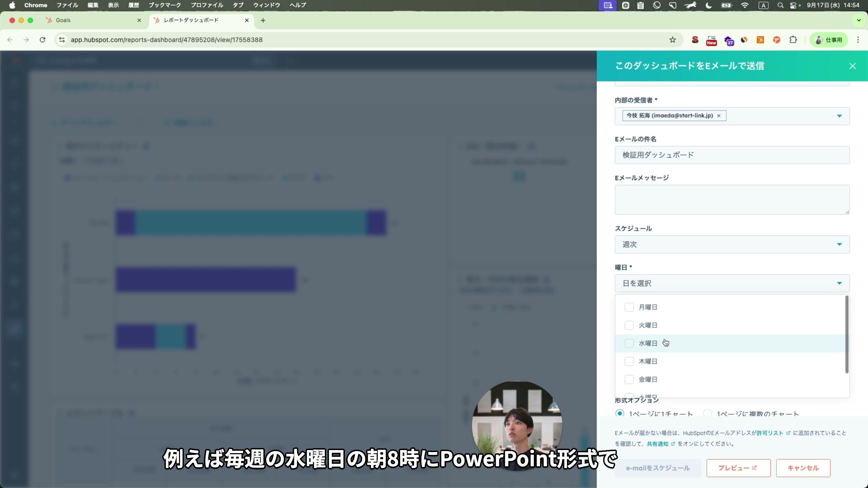Open the Chrome three-dot menu
This screenshot has height=488, width=868.
(x=858, y=40)
